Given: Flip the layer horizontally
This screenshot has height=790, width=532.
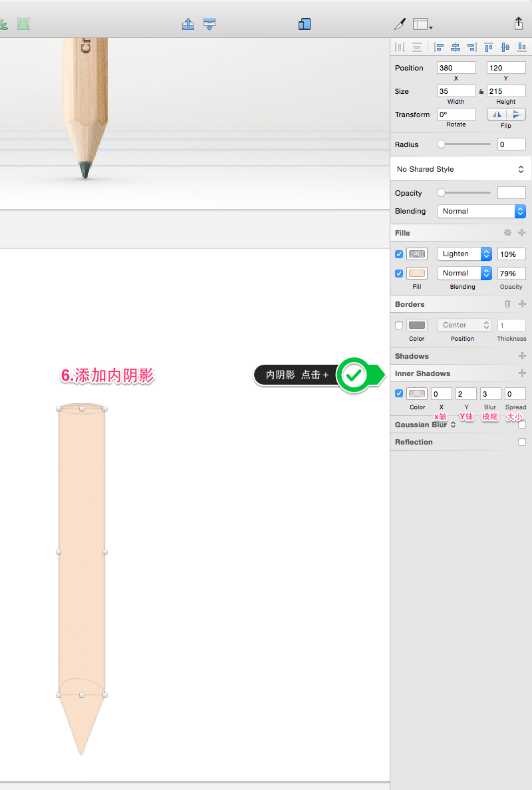Looking at the screenshot, I should pos(497,114).
